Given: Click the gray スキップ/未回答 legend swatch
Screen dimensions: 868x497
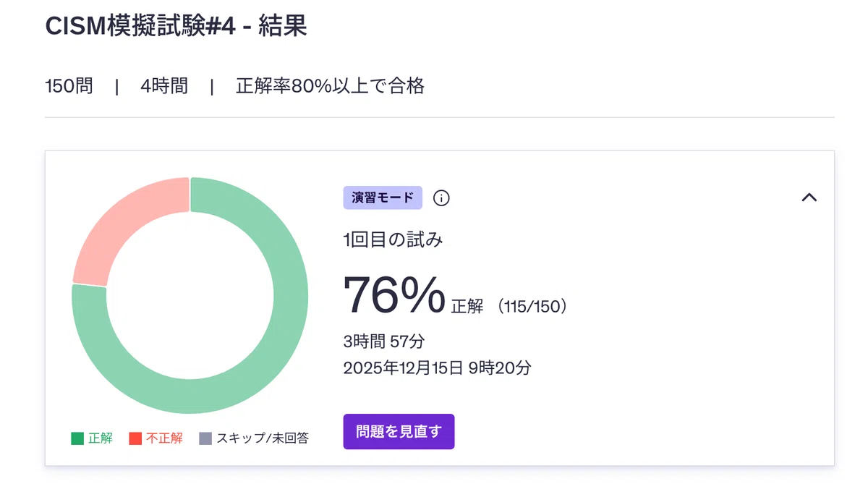Looking at the screenshot, I should (205, 438).
